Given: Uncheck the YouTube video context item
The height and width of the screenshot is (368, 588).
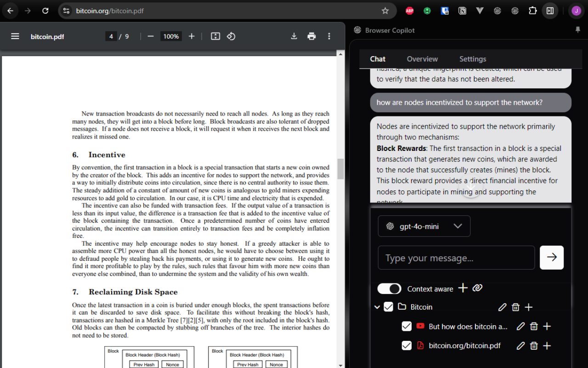Looking at the screenshot, I should pos(407,326).
